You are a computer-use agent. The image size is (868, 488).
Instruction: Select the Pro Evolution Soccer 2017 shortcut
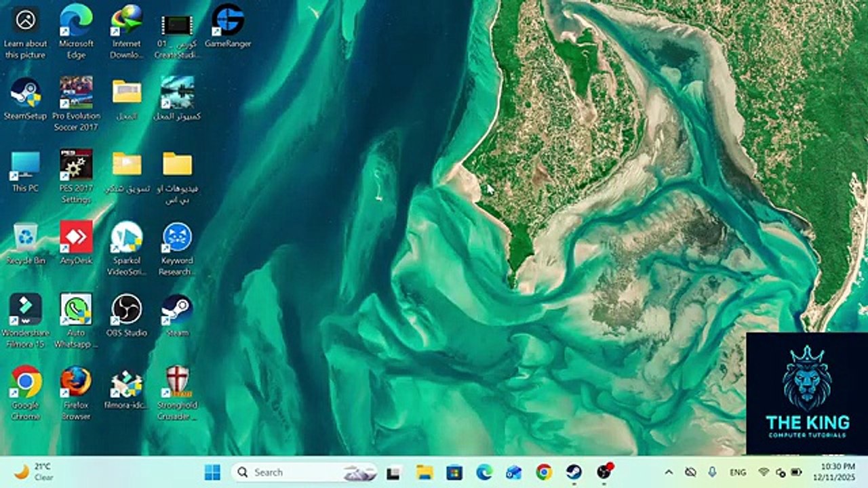[76, 104]
